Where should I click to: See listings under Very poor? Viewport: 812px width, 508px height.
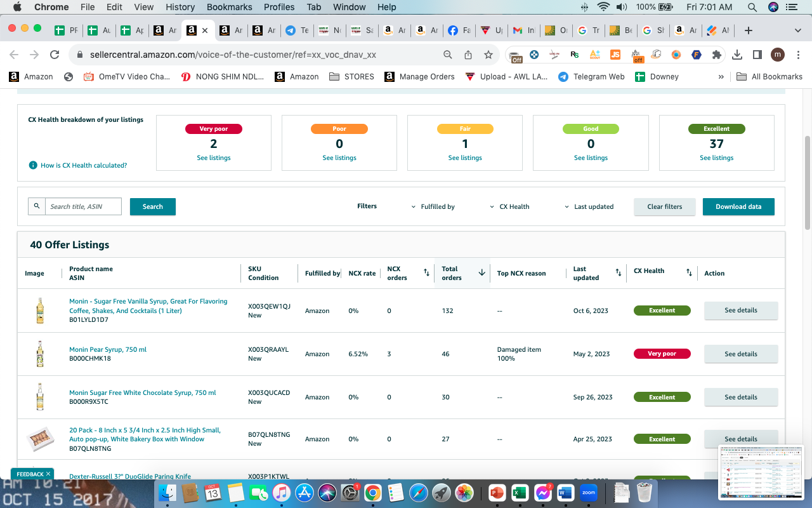tap(214, 157)
